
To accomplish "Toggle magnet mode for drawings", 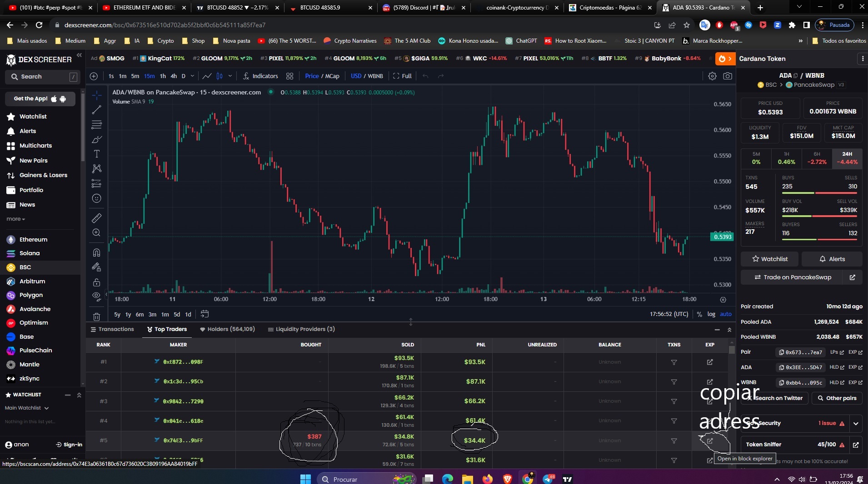I will tap(97, 252).
